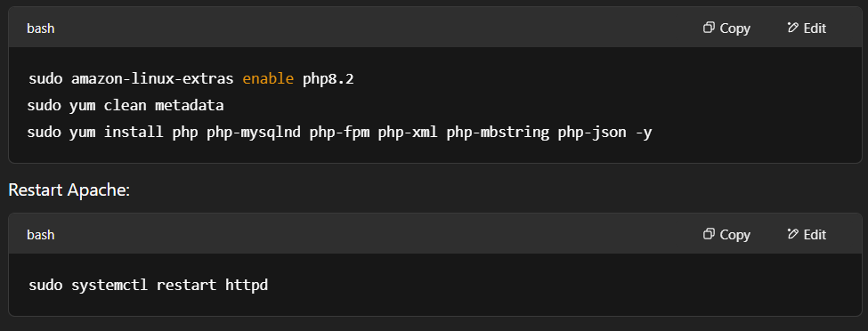Click the "amazon-linux-extras" command text
Image resolution: width=868 pixels, height=331 pixels.
pos(152,79)
